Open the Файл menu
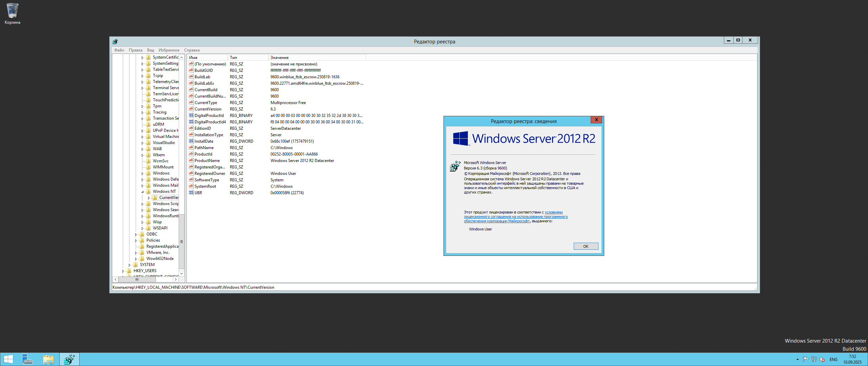This screenshot has height=366, width=868. coord(119,50)
